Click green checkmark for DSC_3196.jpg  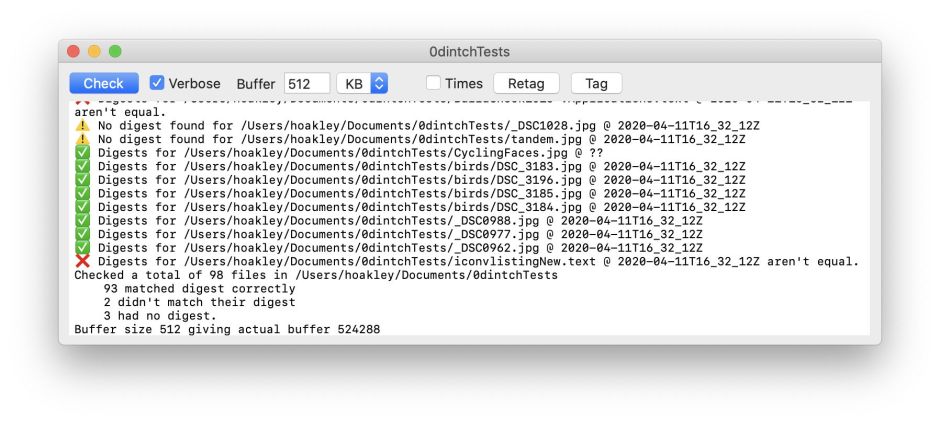83,180
